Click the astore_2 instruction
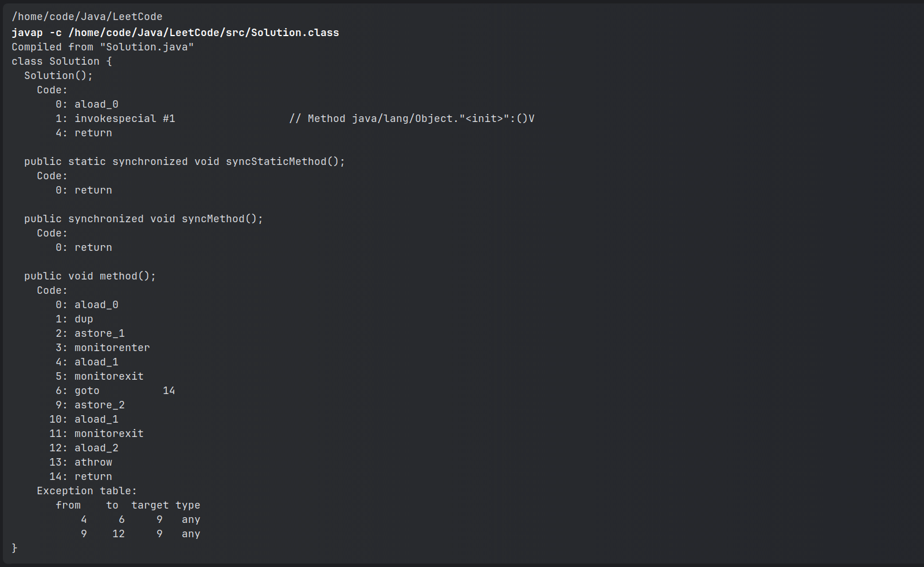Image resolution: width=924 pixels, height=567 pixels. click(x=99, y=405)
